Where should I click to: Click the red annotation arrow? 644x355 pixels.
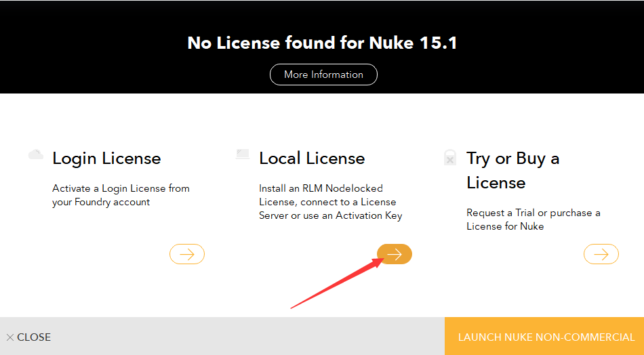(332, 285)
